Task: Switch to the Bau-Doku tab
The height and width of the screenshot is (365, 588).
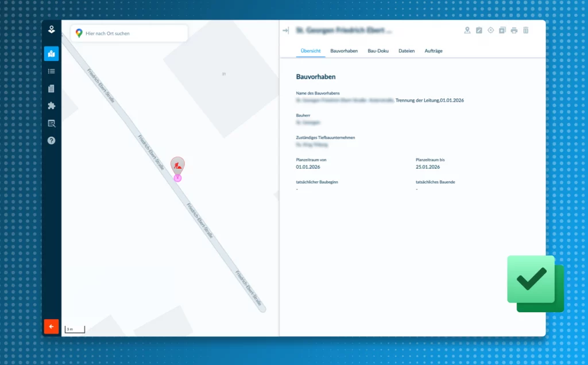Action: point(378,51)
